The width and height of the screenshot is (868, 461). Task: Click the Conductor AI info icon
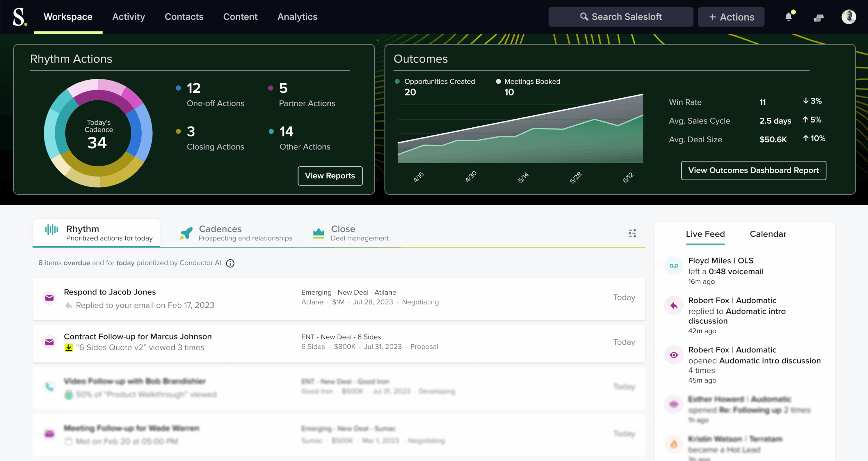(230, 263)
